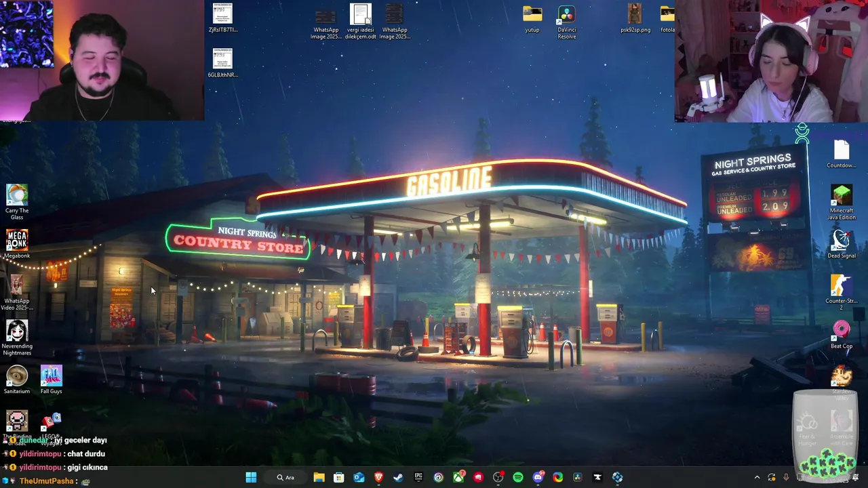Open the Dead Signal game shortcut
Viewport: 868px width, 488px height.
pyautogui.click(x=842, y=244)
